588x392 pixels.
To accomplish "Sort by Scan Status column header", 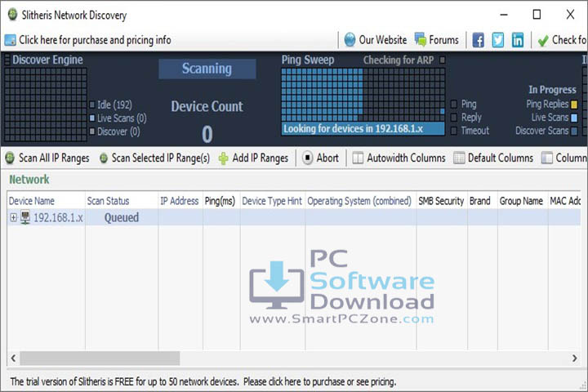I will coord(122,201).
